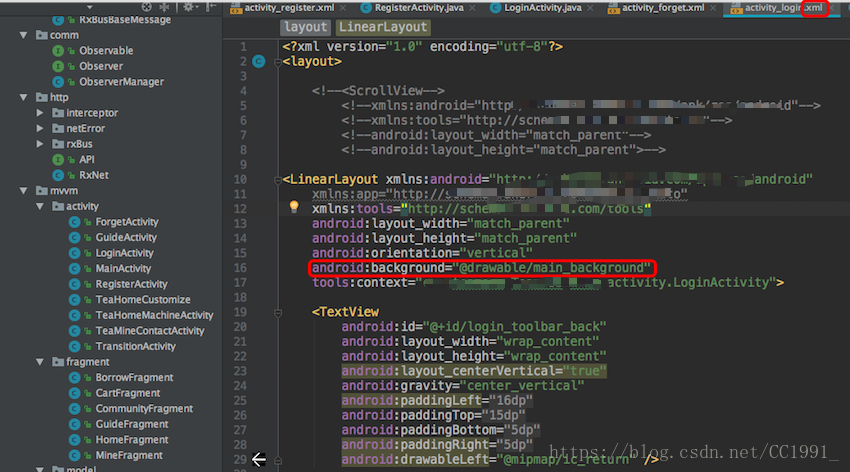
Task: Expand the netError folder
Action: 40,128
